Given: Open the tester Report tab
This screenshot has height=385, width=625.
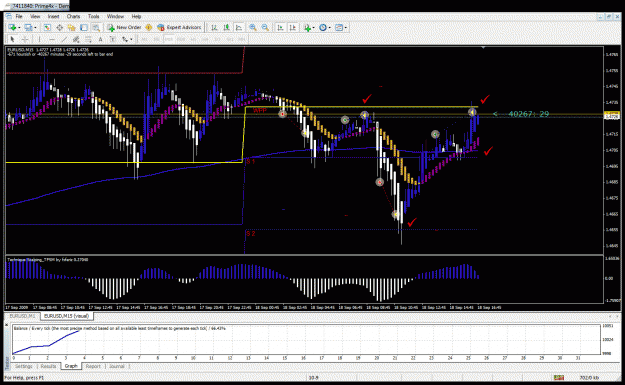Looking at the screenshot, I should click(x=93, y=366).
